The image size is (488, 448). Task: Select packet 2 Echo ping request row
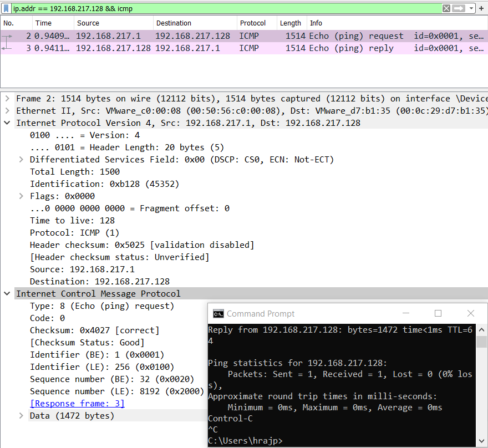pyautogui.click(x=244, y=36)
